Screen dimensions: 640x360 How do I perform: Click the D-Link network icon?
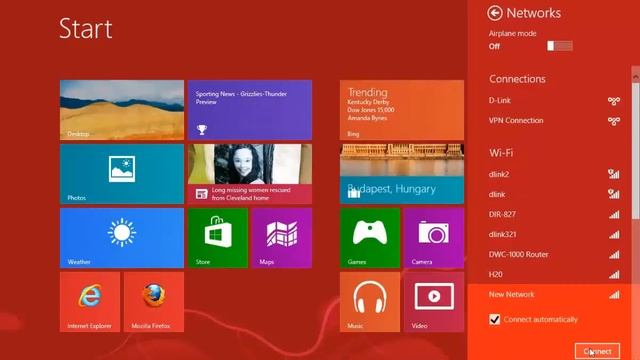click(x=613, y=101)
